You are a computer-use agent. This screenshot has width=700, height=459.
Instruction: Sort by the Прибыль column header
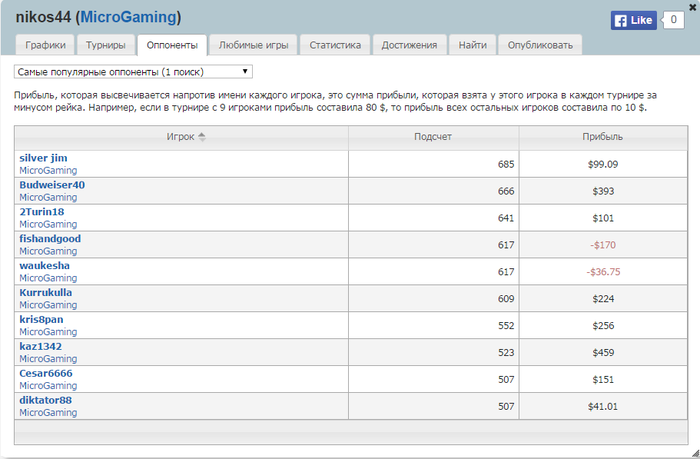(x=603, y=137)
